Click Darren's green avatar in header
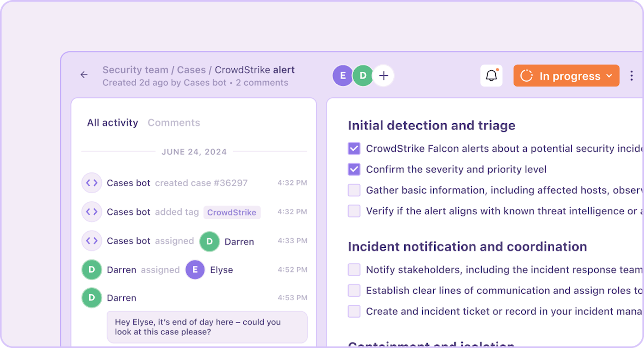 (363, 76)
